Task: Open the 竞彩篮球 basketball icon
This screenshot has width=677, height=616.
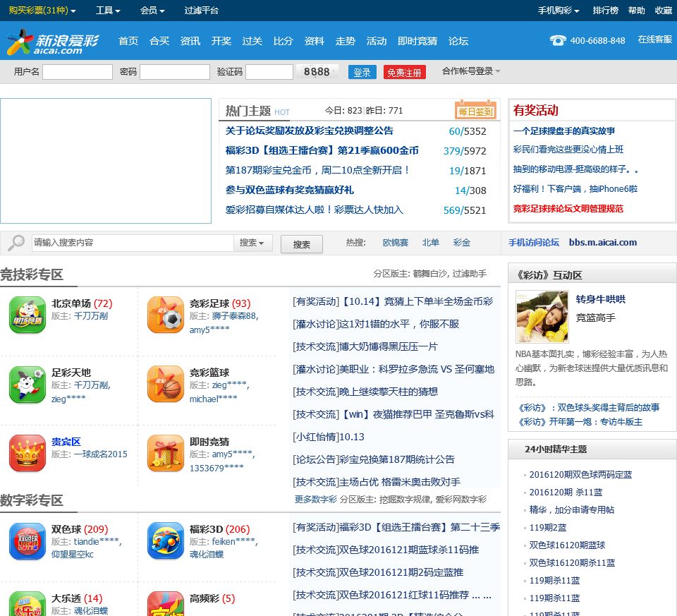Action: [x=165, y=384]
